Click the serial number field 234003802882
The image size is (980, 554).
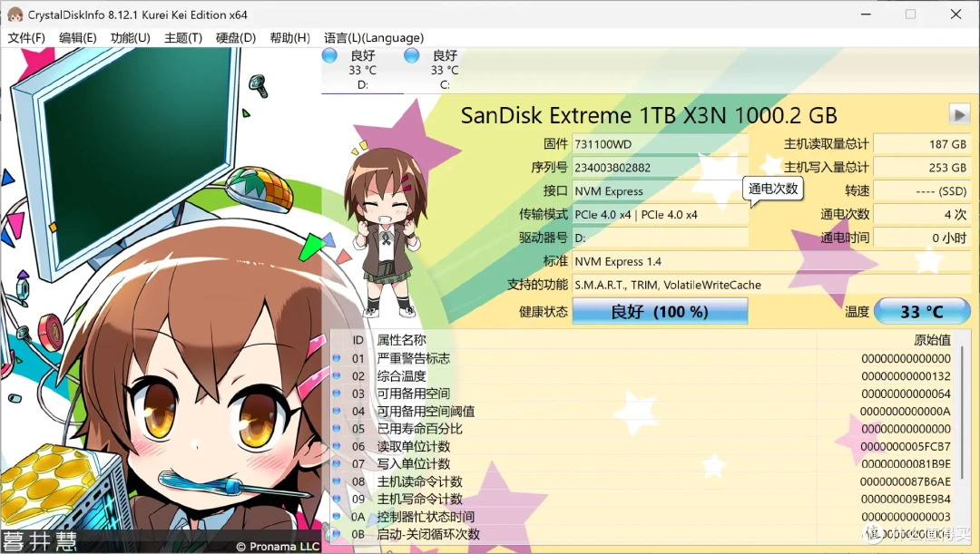pos(660,168)
